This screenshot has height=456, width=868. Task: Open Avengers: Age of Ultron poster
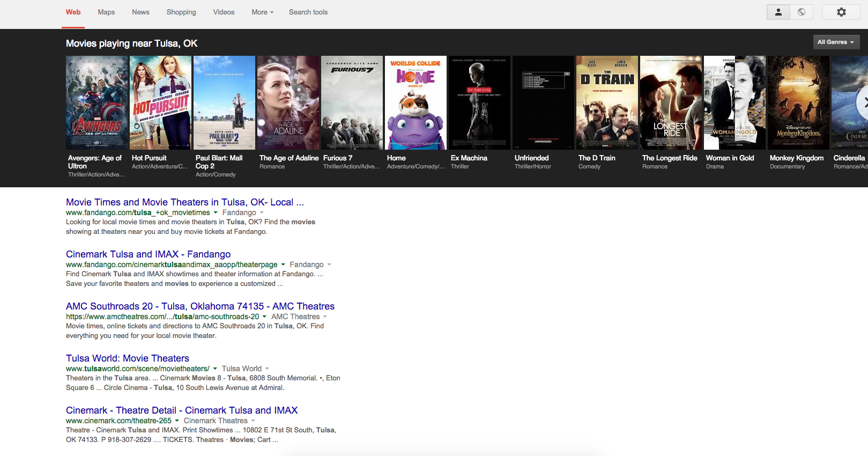point(97,102)
